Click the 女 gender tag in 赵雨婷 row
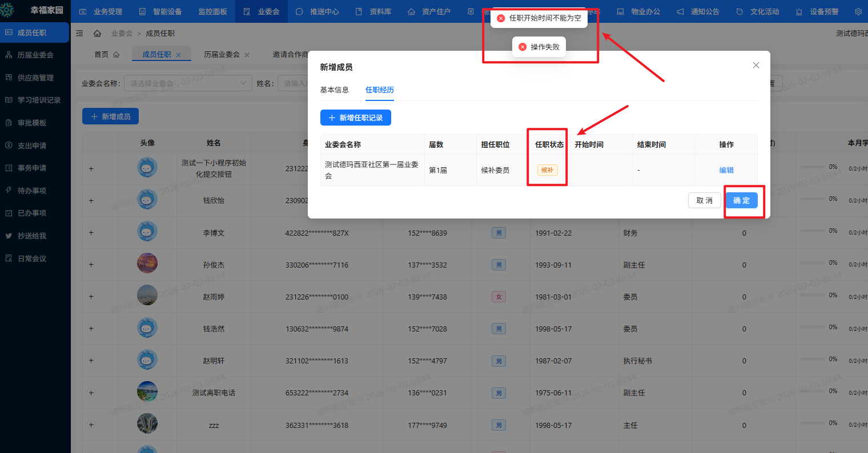Screen dimensions: 868x453 pyautogui.click(x=499, y=297)
